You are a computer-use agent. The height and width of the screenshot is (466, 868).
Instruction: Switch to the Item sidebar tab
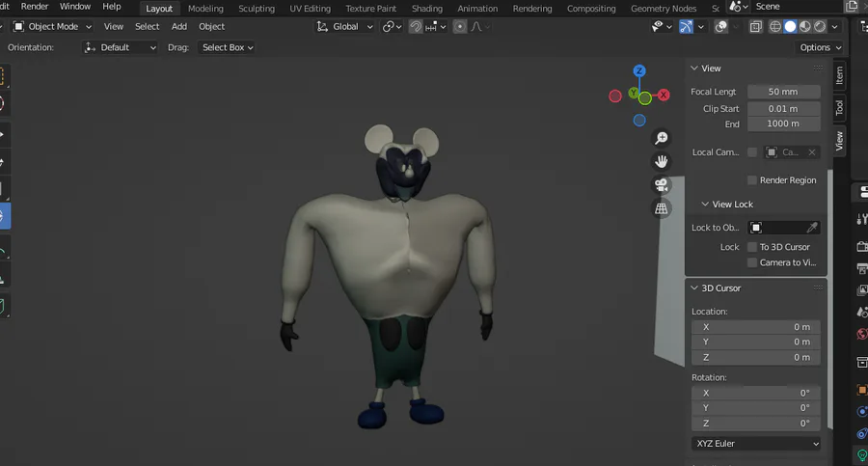coord(839,75)
